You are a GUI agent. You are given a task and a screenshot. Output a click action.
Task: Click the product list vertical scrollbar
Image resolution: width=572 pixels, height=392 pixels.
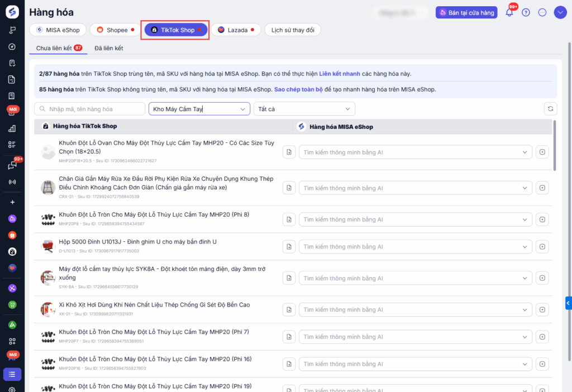[555, 146]
